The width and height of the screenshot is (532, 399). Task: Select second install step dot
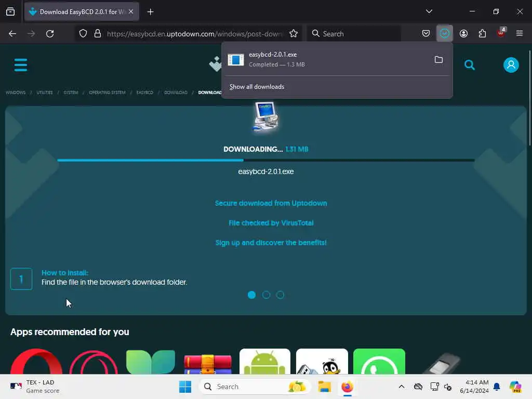pos(266,295)
